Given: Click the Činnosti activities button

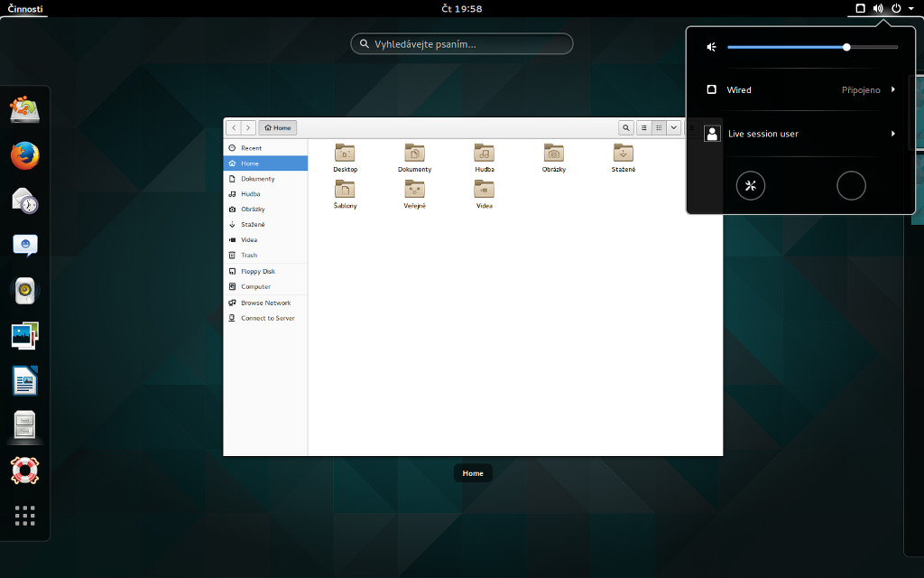Looking at the screenshot, I should (24, 8).
